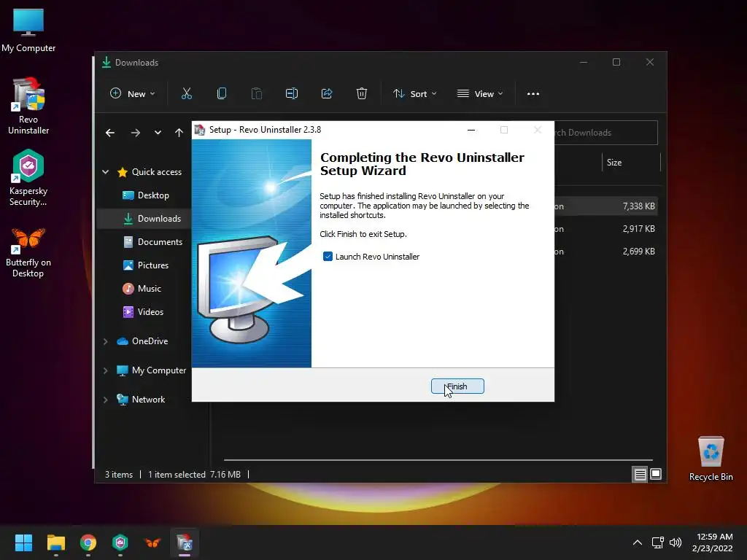Go back with the Explorer back arrow
The image size is (747, 560).
pos(110,133)
